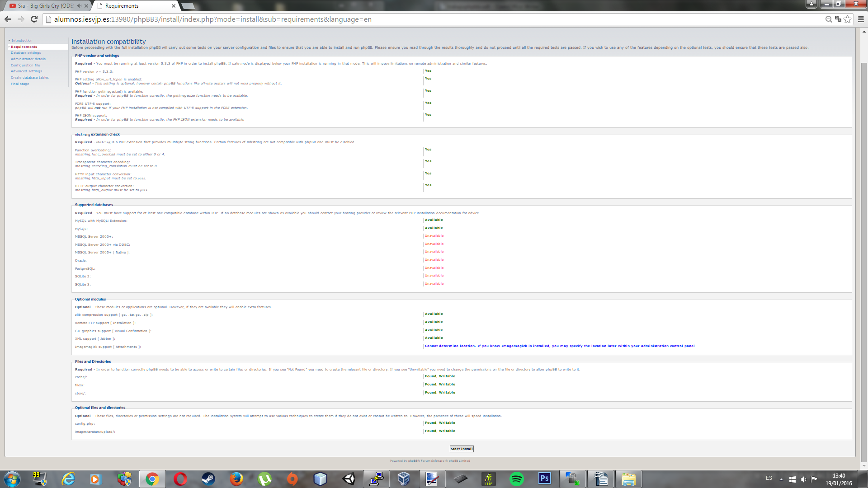Click Administrator details sidebar step

coord(28,59)
